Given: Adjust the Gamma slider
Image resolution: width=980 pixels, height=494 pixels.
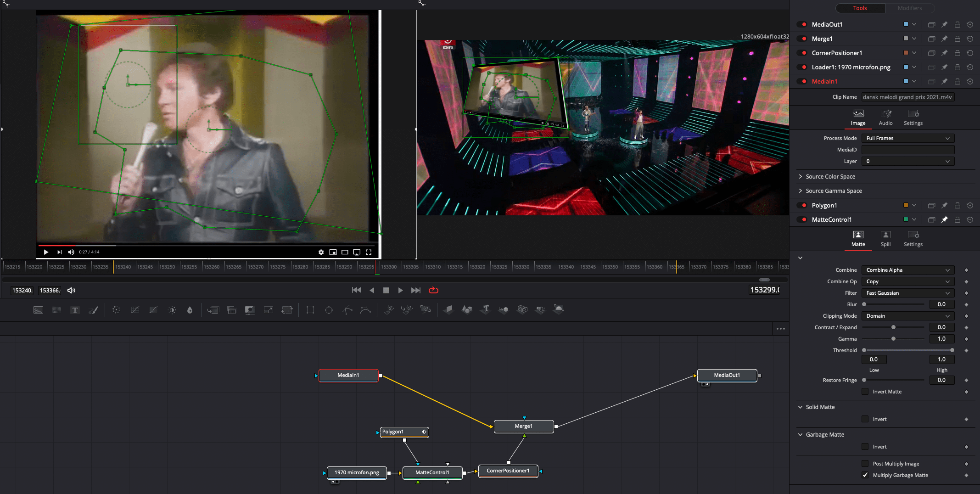Looking at the screenshot, I should tap(894, 339).
